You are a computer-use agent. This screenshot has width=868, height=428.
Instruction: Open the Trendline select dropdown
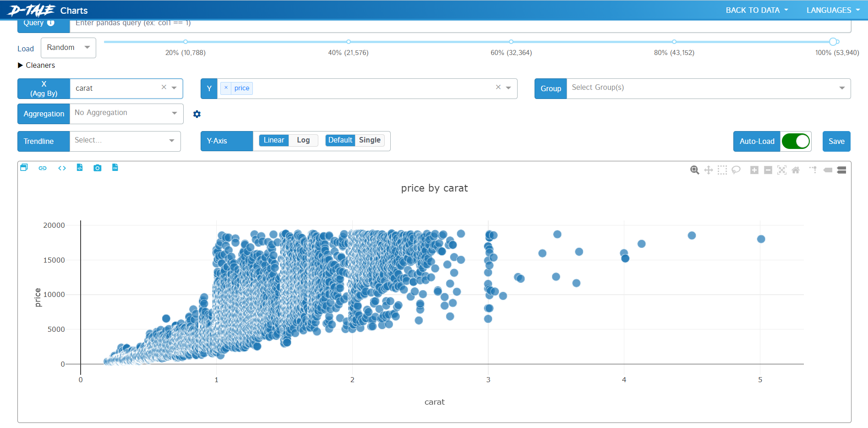point(125,141)
